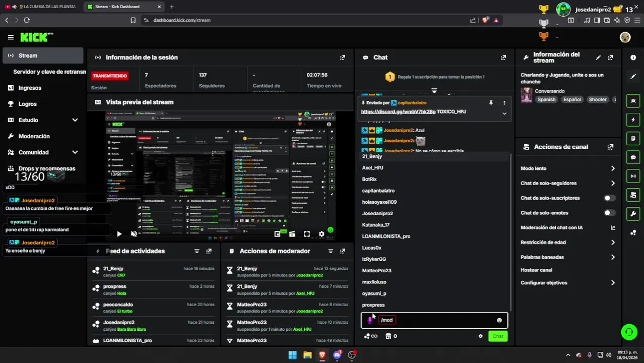Expand Configurar objetivos settings
Viewport: 644px width, 363px height.
point(567,283)
